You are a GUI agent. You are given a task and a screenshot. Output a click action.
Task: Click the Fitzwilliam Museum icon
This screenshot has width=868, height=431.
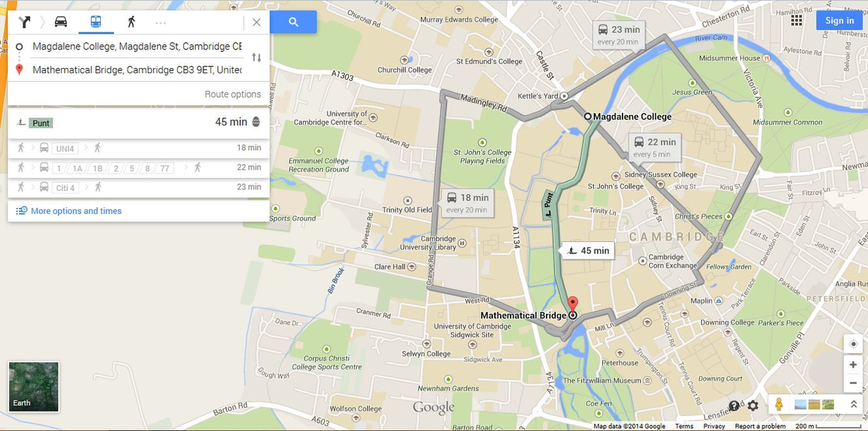coord(649,381)
